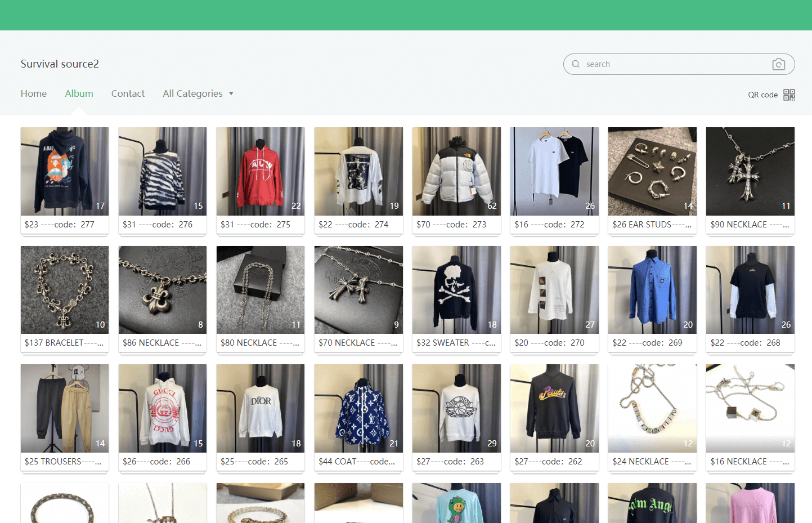Select the Album tab

coord(79,93)
